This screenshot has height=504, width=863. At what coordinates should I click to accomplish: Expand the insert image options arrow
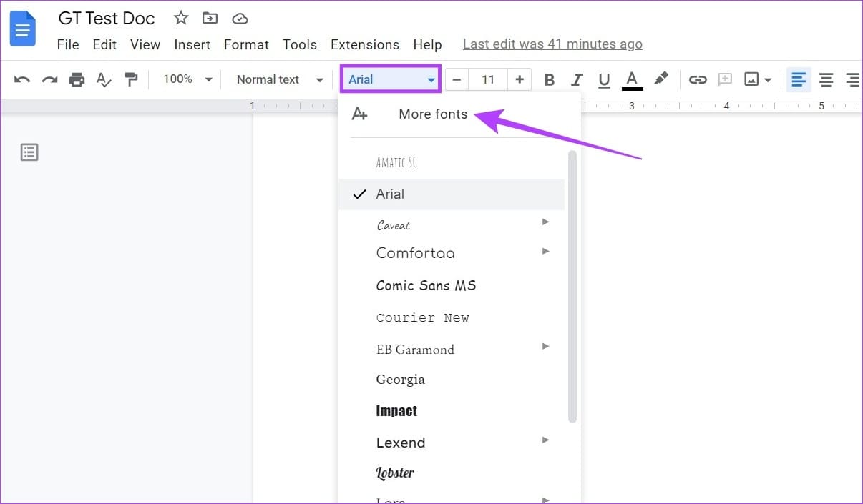click(x=768, y=80)
